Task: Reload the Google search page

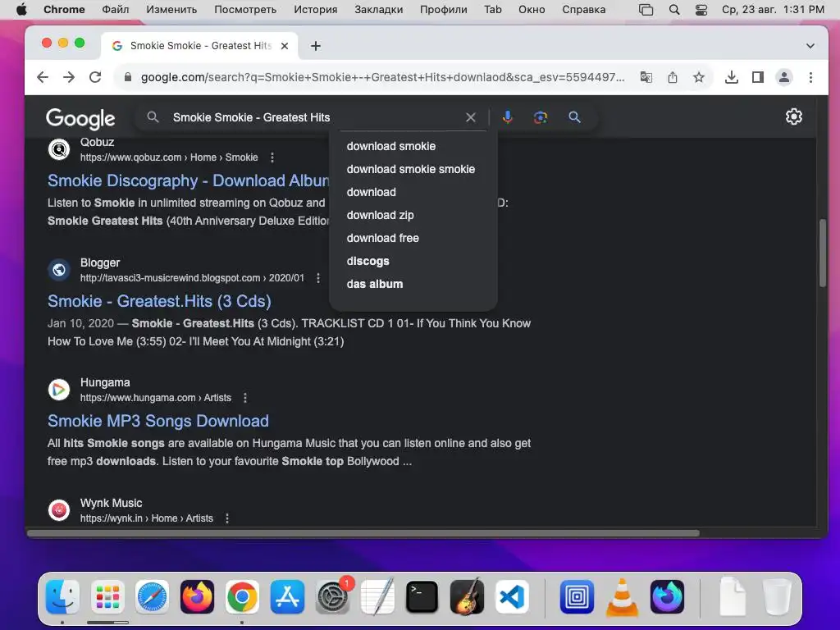Action: (x=95, y=77)
